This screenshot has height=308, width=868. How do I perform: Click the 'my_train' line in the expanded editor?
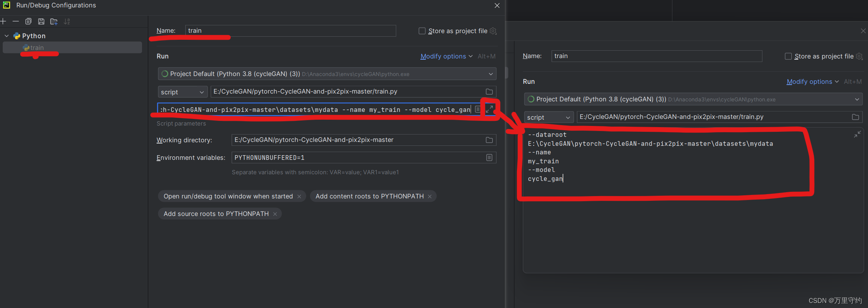tap(543, 161)
